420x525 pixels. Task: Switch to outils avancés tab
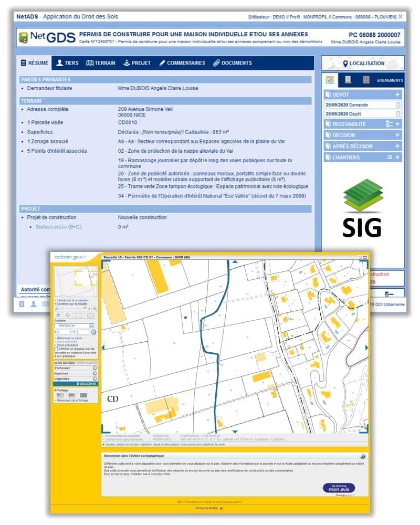[87, 363]
